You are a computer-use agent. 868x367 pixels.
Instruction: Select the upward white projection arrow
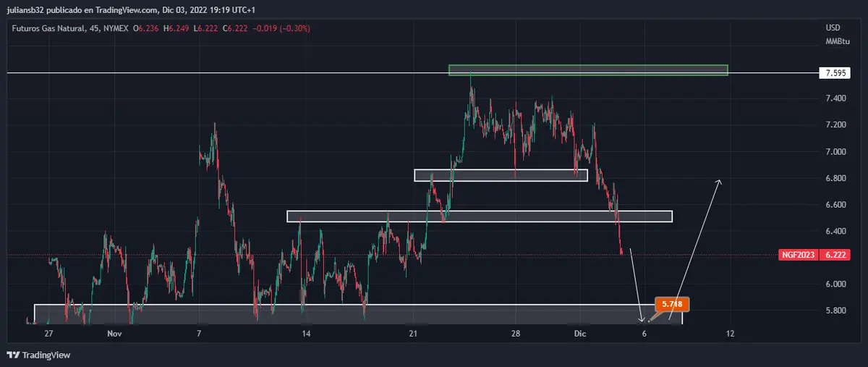point(694,246)
